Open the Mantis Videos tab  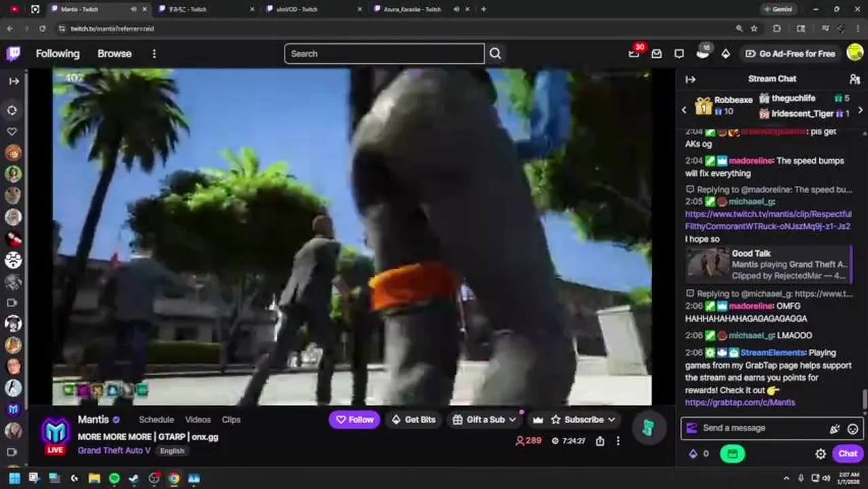pyautogui.click(x=198, y=420)
